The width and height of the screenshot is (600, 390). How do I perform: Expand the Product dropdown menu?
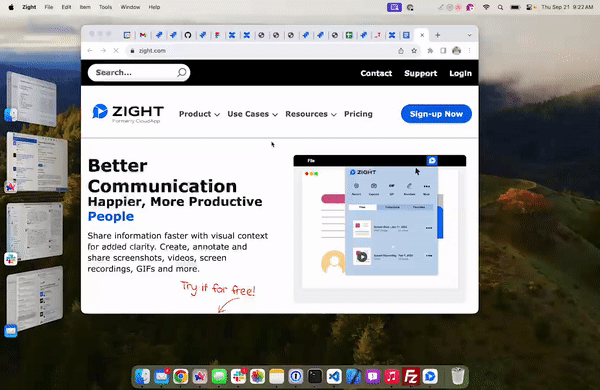point(199,114)
